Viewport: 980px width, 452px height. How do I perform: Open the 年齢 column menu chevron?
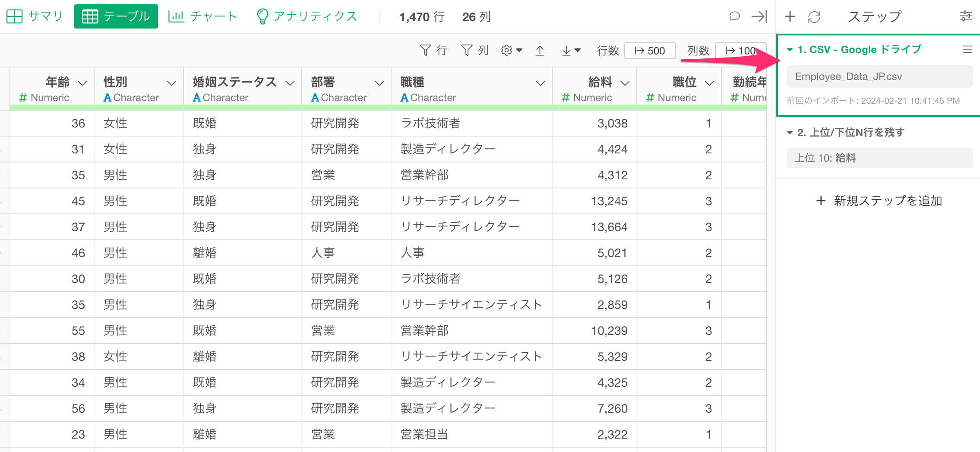pos(82,83)
